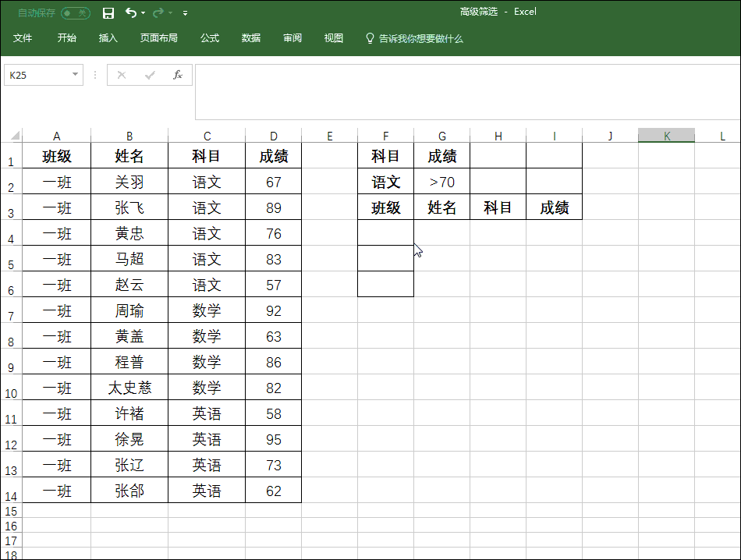
Task: Switch to the 视图 ribbon tab
Action: pyautogui.click(x=333, y=38)
